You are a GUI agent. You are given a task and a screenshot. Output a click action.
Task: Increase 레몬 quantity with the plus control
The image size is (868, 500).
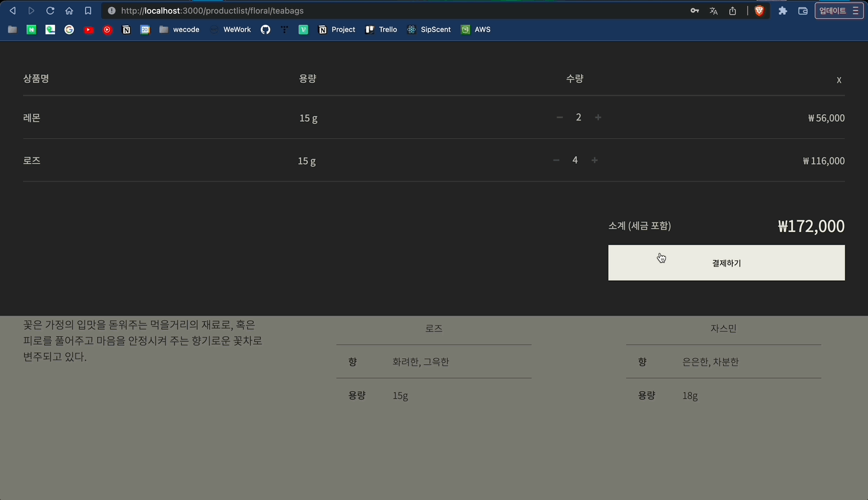coord(598,117)
